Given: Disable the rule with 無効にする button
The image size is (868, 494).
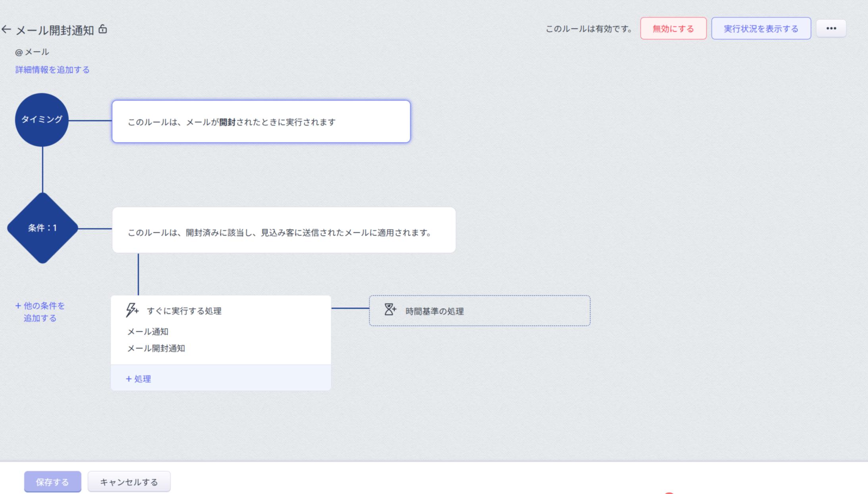Looking at the screenshot, I should [x=673, y=29].
